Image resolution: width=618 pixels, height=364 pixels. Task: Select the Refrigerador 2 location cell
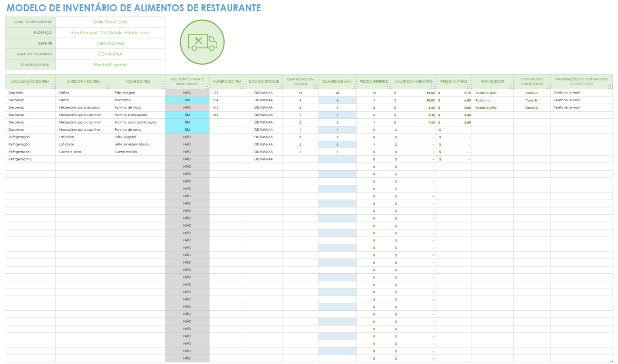(x=30, y=159)
